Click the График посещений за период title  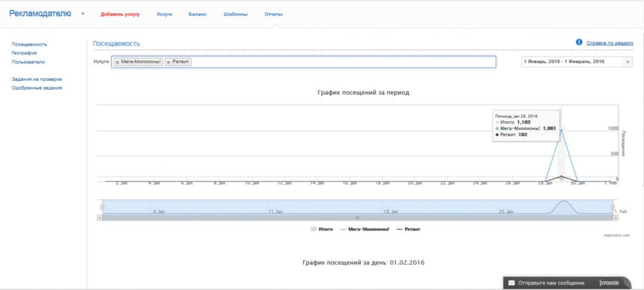pos(364,93)
